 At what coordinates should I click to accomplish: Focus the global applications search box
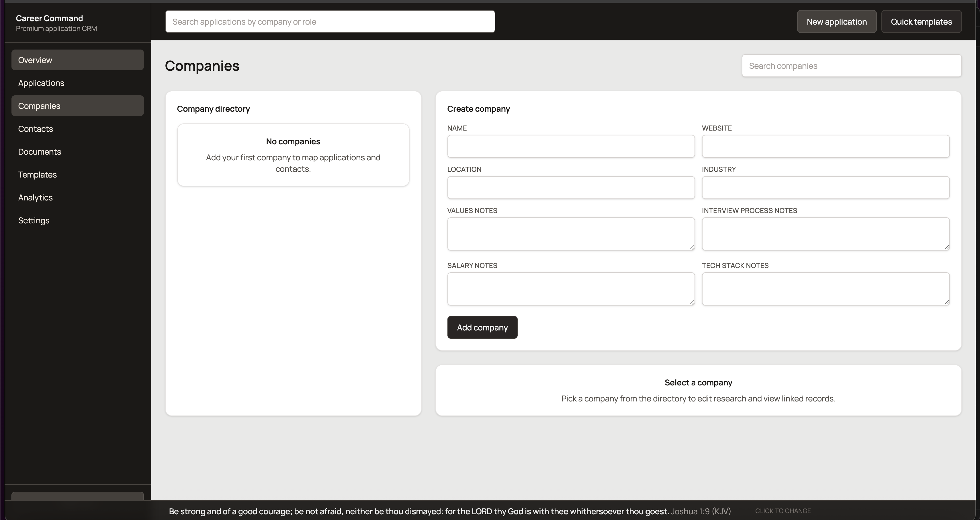330,22
